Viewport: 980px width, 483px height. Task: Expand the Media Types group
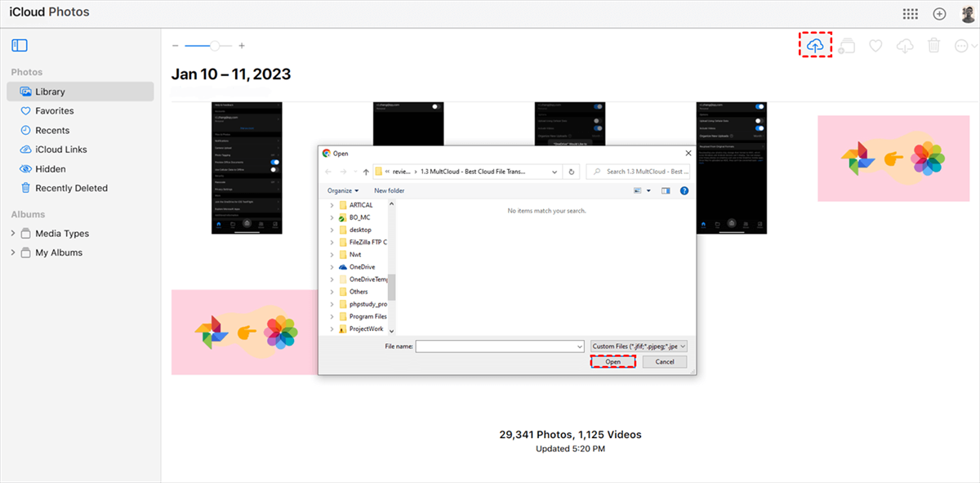13,234
